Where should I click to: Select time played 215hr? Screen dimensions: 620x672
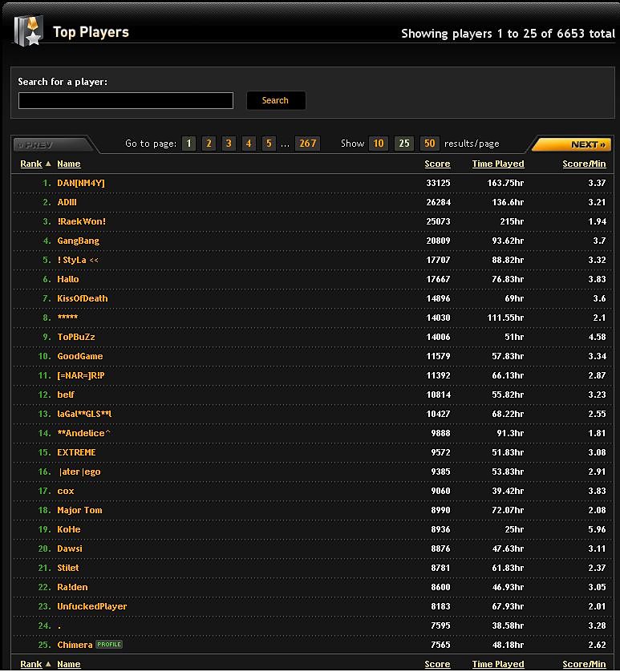pos(512,221)
